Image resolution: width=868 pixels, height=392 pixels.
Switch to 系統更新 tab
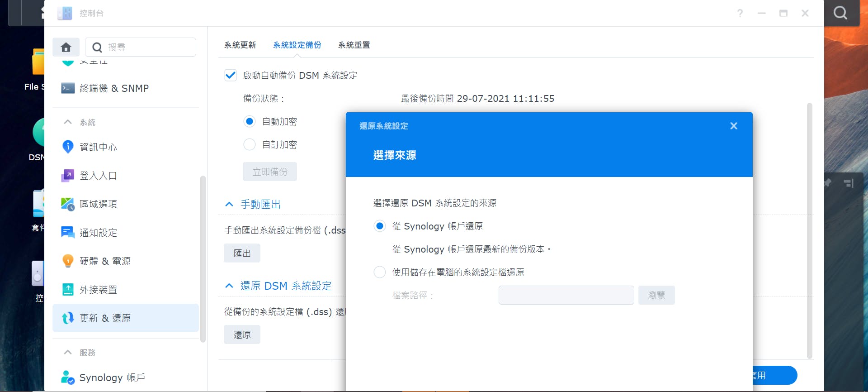[x=240, y=45]
